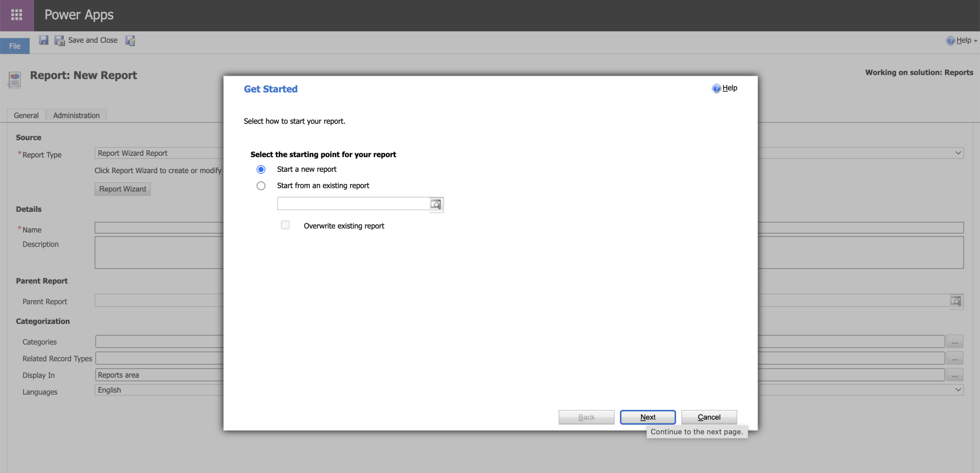The width and height of the screenshot is (980, 473).
Task: Open the existing report lookup icon
Action: click(436, 204)
